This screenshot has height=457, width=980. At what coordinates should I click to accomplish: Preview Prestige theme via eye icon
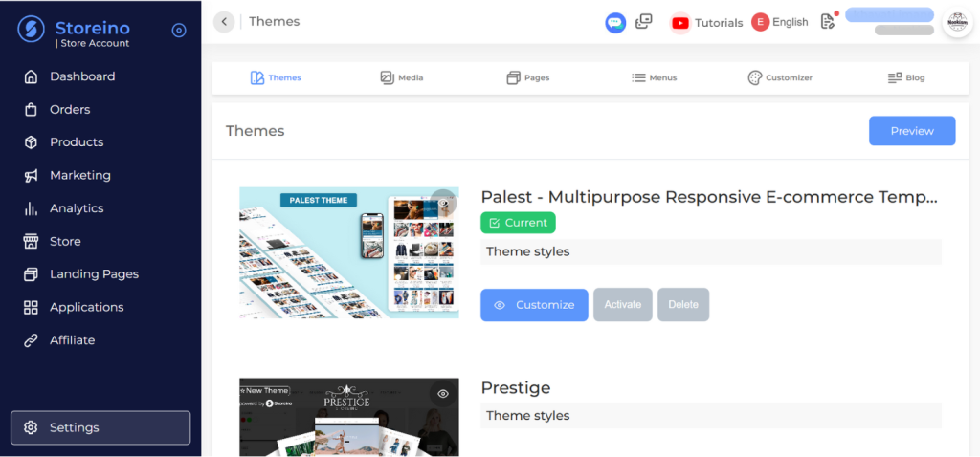pos(443,394)
